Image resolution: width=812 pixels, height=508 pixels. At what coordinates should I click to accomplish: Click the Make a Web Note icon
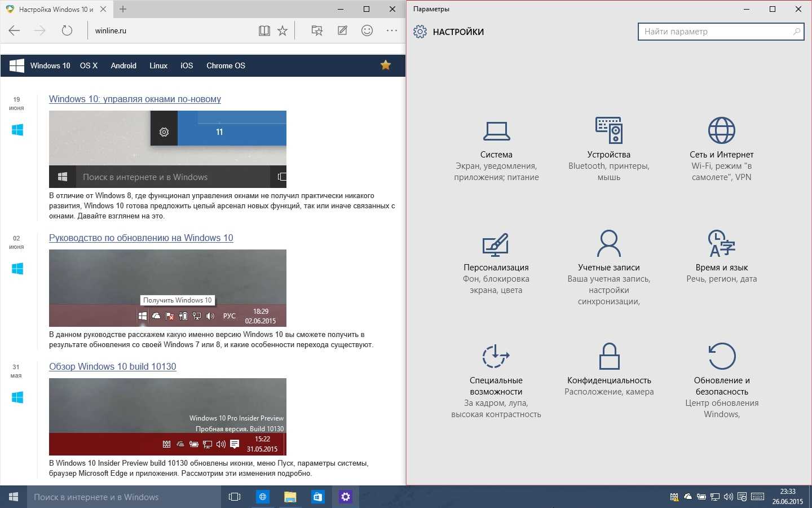point(342,31)
